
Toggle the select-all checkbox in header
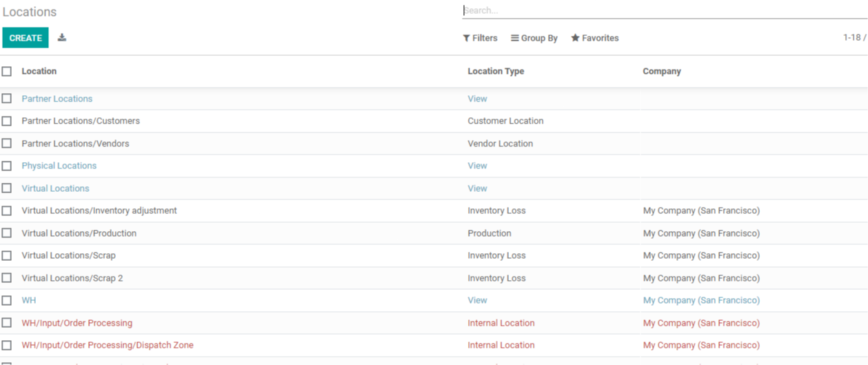tap(7, 71)
